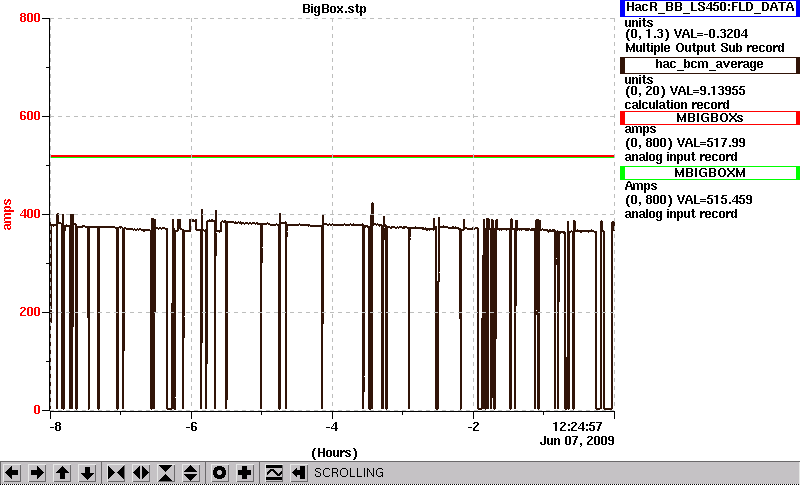Click the wave-between-lines icon

coord(274,473)
